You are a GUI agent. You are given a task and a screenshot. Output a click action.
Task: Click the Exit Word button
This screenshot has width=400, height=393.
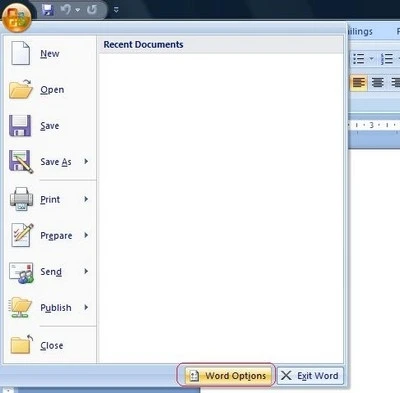pyautogui.click(x=310, y=376)
